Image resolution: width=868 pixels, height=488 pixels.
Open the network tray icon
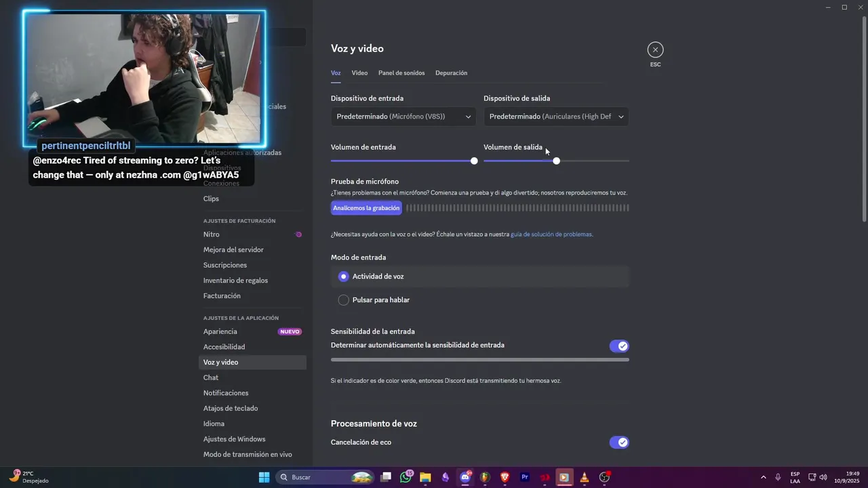point(812,477)
